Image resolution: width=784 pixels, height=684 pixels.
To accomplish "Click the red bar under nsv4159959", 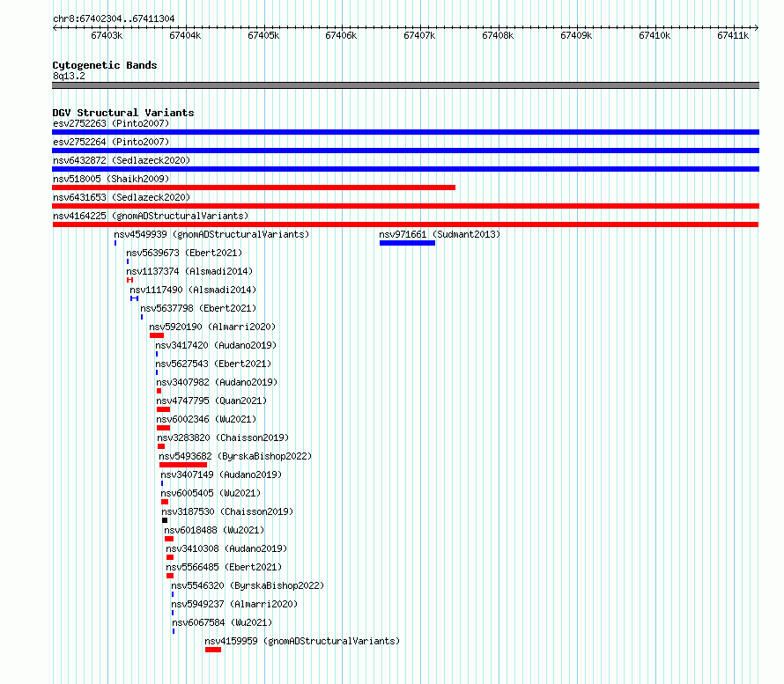I will 213,650.
